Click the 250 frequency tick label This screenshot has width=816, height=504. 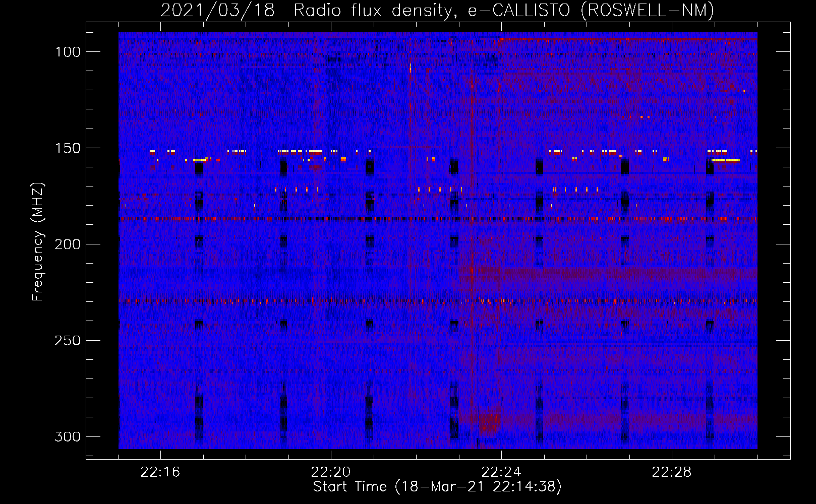pyautogui.click(x=68, y=341)
